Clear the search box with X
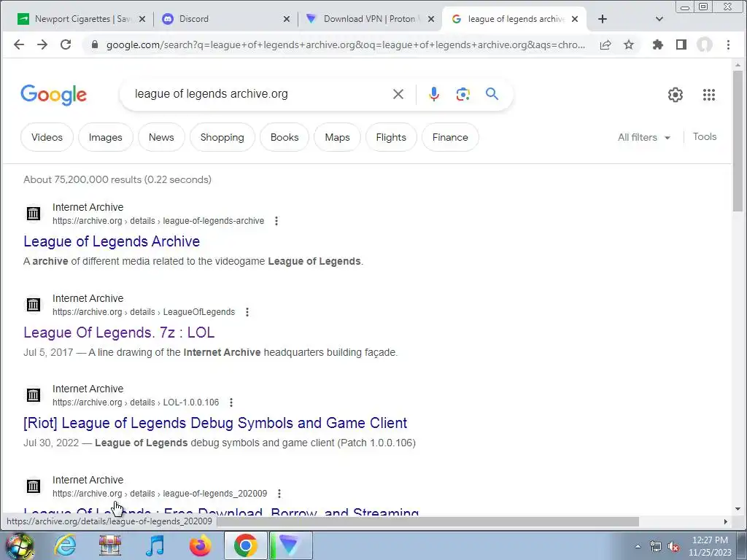The width and height of the screenshot is (747, 560). click(x=398, y=94)
